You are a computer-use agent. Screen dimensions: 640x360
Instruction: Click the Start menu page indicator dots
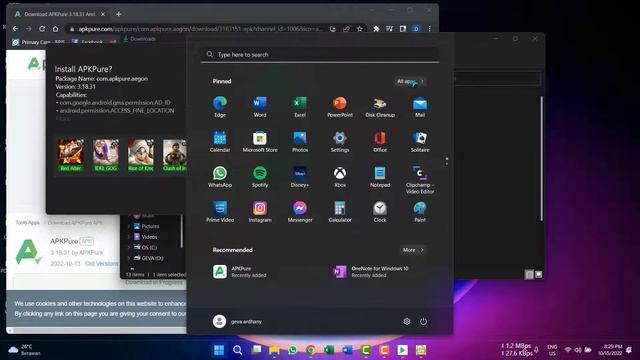[x=447, y=161]
